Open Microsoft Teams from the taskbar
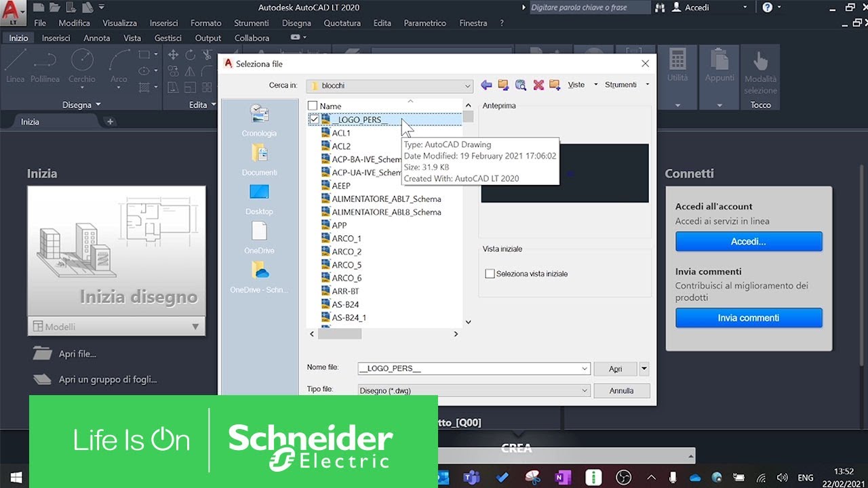 pyautogui.click(x=471, y=477)
